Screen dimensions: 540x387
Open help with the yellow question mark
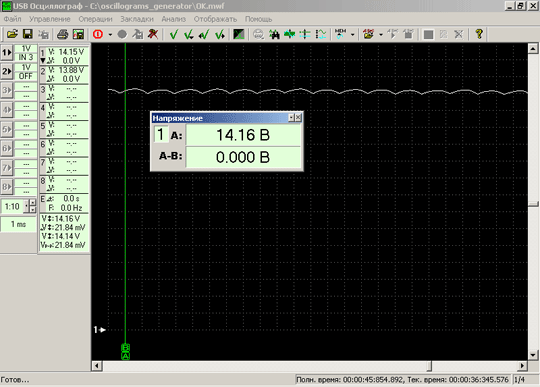point(479,34)
